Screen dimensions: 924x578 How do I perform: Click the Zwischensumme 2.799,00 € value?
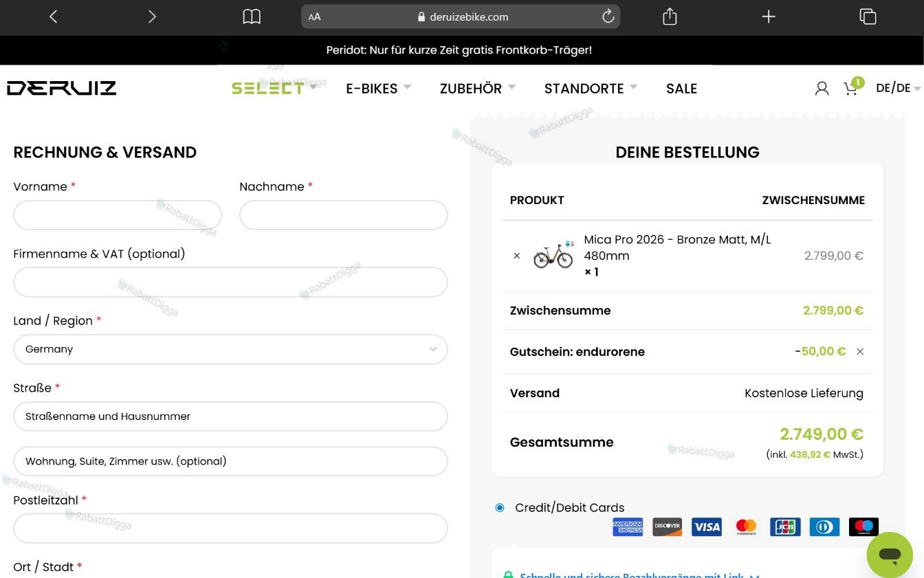pyautogui.click(x=833, y=311)
